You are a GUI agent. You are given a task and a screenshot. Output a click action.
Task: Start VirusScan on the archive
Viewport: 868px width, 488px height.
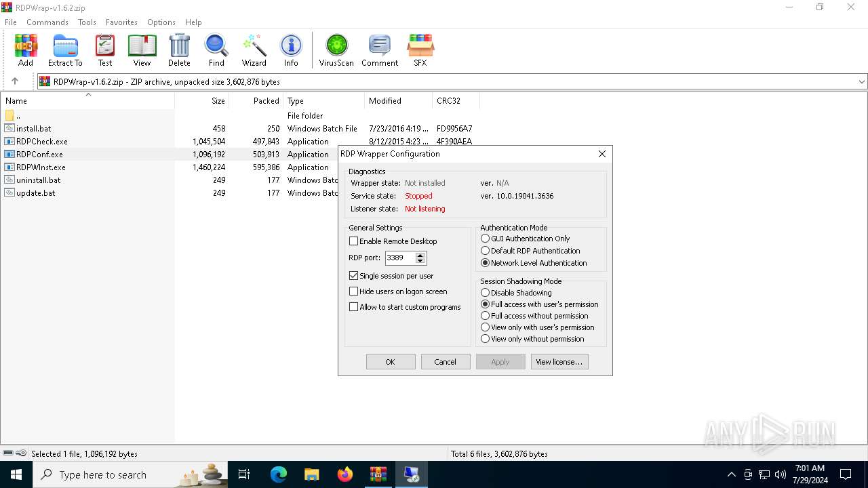pos(336,51)
